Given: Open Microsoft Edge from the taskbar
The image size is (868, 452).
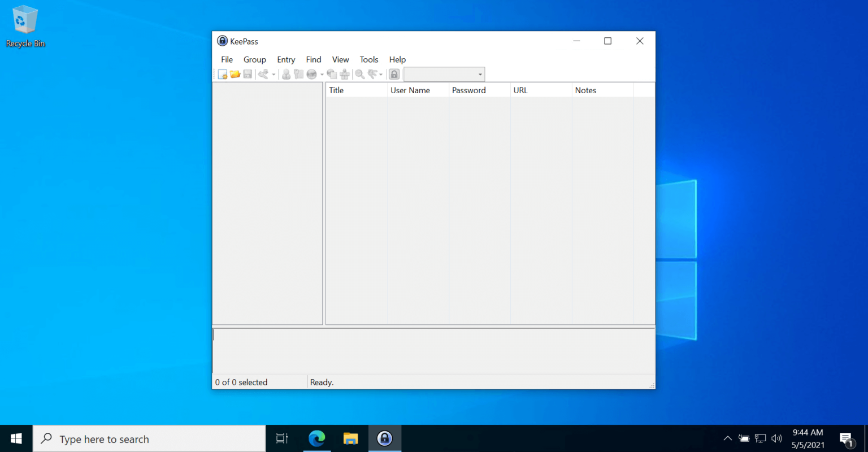Looking at the screenshot, I should pyautogui.click(x=317, y=438).
